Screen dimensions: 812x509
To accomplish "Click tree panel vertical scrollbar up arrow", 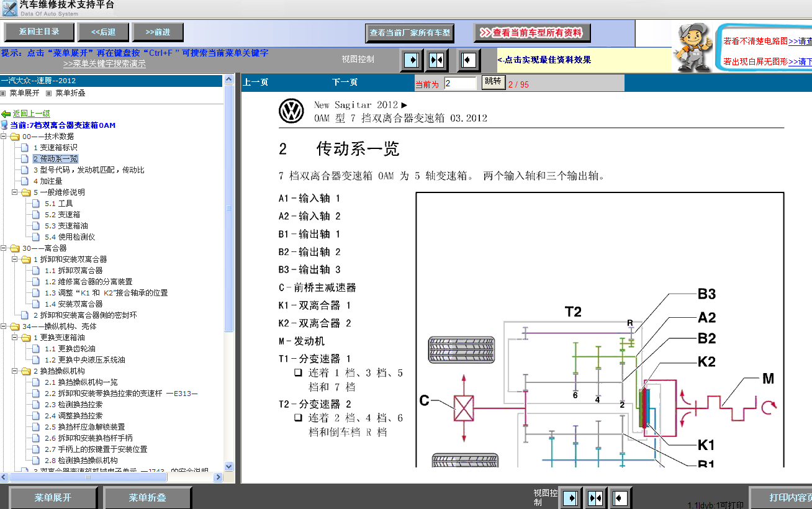I will coord(228,79).
